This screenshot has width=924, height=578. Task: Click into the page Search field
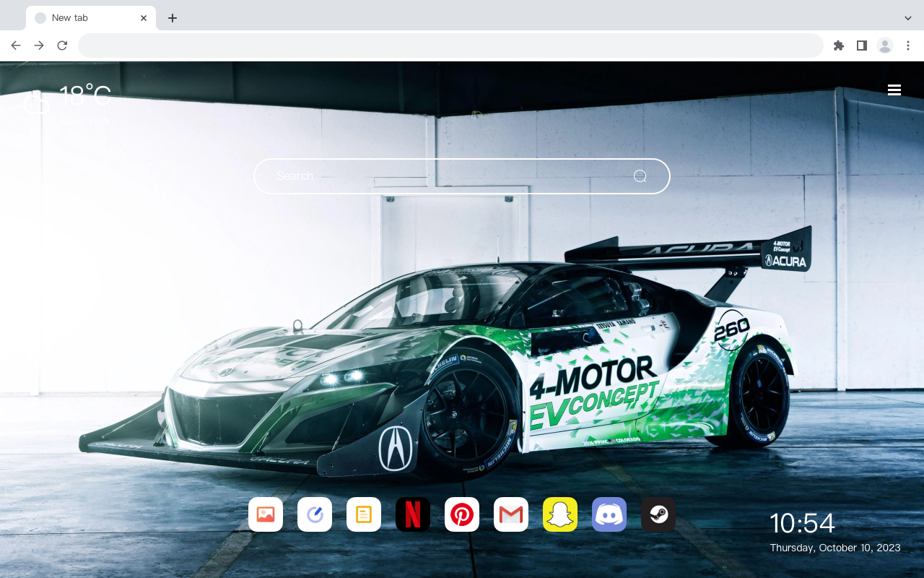click(462, 176)
